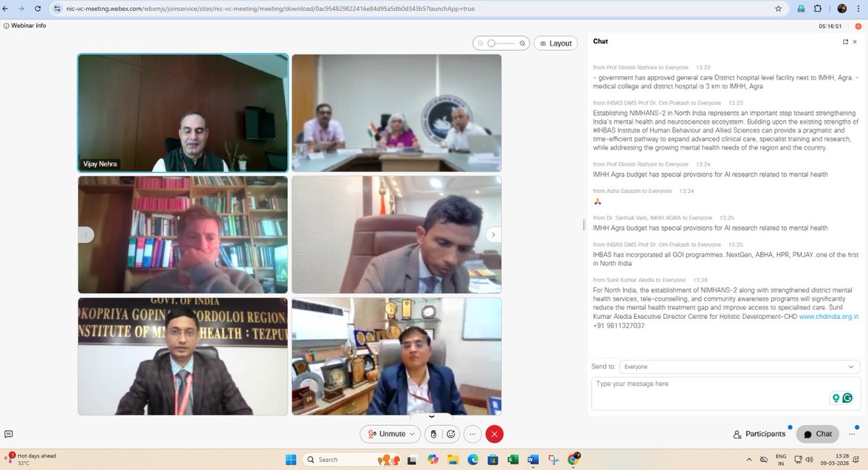Click the address bar URL

[x=271, y=9]
